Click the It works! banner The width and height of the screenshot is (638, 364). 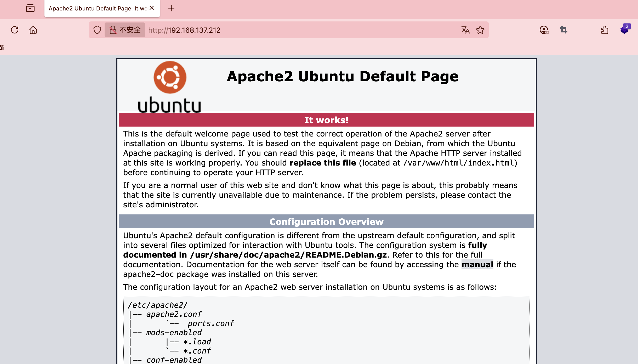coord(326,120)
